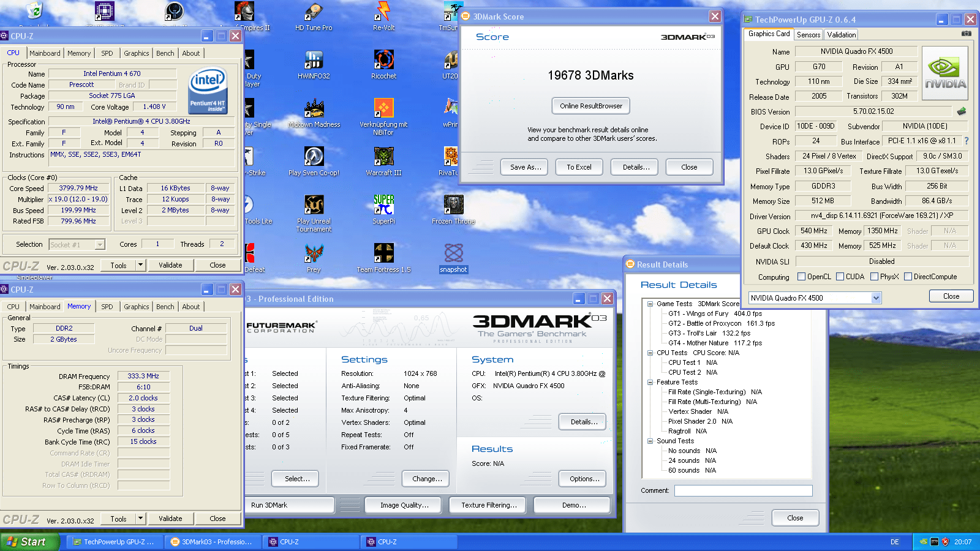Image resolution: width=980 pixels, height=551 pixels.
Task: Click the Texture Filtering... button
Action: pos(489,505)
